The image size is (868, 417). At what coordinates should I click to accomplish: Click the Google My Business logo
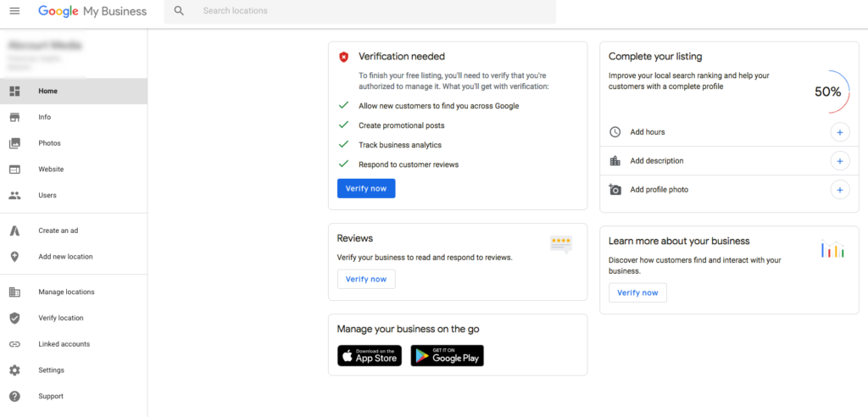click(92, 12)
